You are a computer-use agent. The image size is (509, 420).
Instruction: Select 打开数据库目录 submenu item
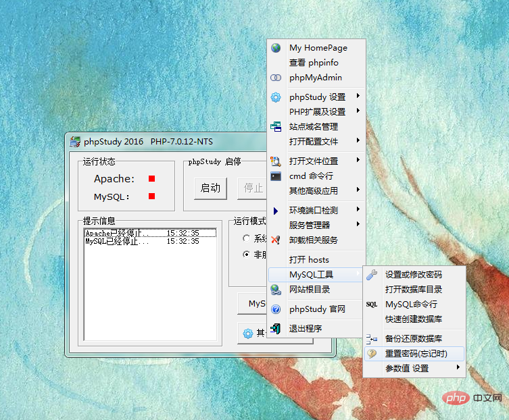pyautogui.click(x=414, y=290)
